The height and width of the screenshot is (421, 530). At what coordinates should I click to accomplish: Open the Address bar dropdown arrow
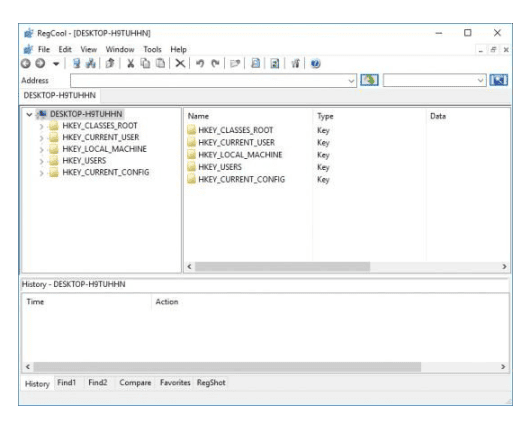pos(352,81)
